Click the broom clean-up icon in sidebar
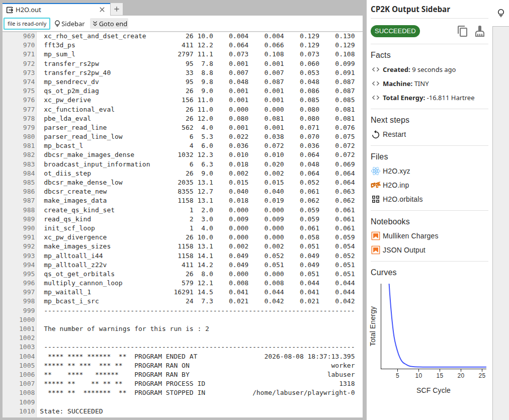 pos(480,31)
